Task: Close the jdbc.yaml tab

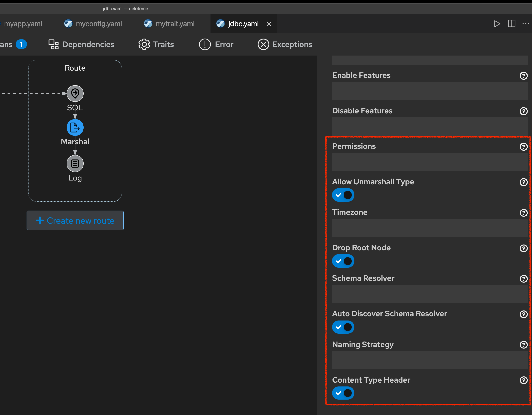Action: [269, 24]
